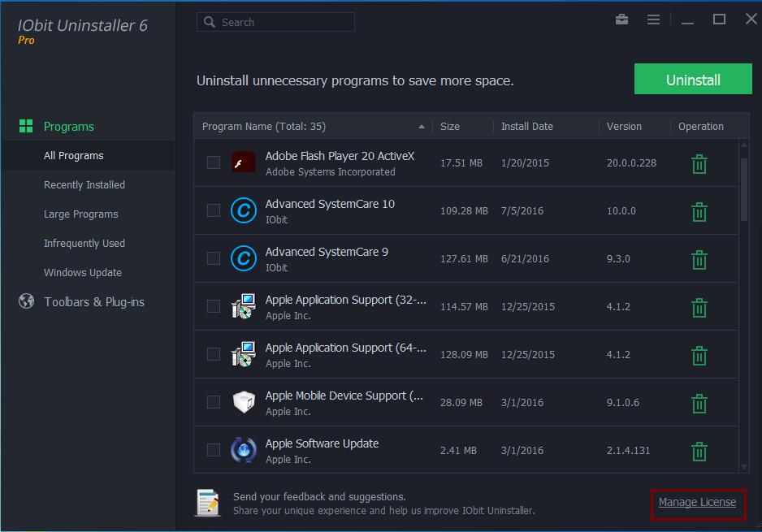Image resolution: width=762 pixels, height=532 pixels.
Task: Mark checkbox for Apple Application Support (64-bit)
Action: [x=214, y=354]
